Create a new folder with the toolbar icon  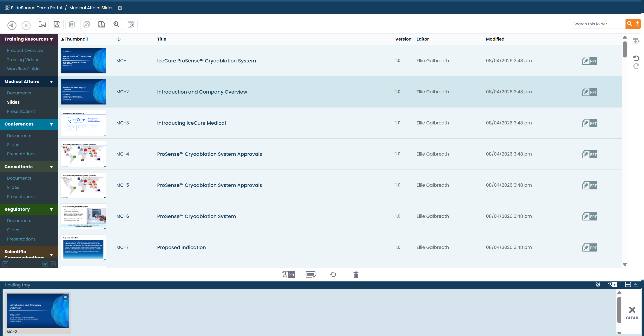coord(42,24)
